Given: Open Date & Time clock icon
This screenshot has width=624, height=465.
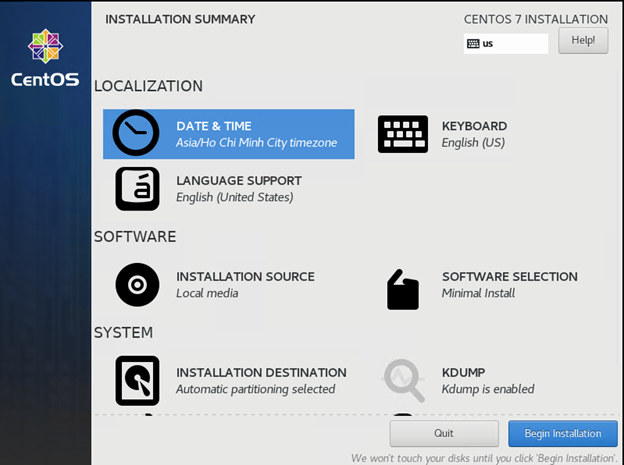Looking at the screenshot, I should pos(136,133).
